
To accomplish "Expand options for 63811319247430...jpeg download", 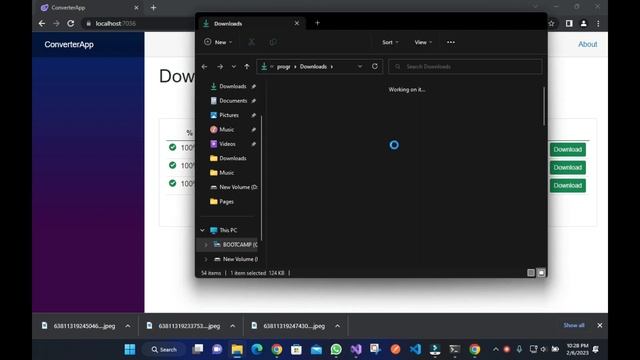I will coord(338,326).
